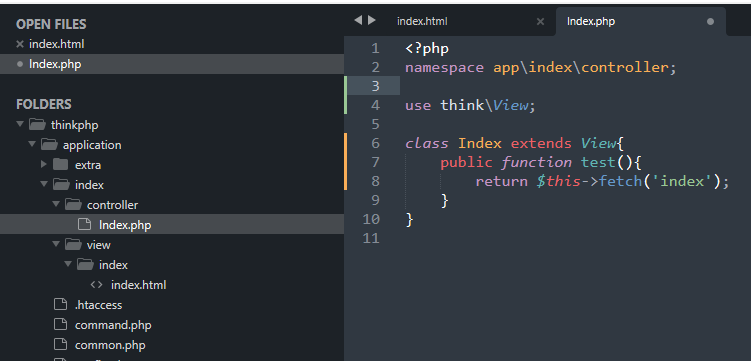
Task: Click the function name 'test'
Action: 598,162
